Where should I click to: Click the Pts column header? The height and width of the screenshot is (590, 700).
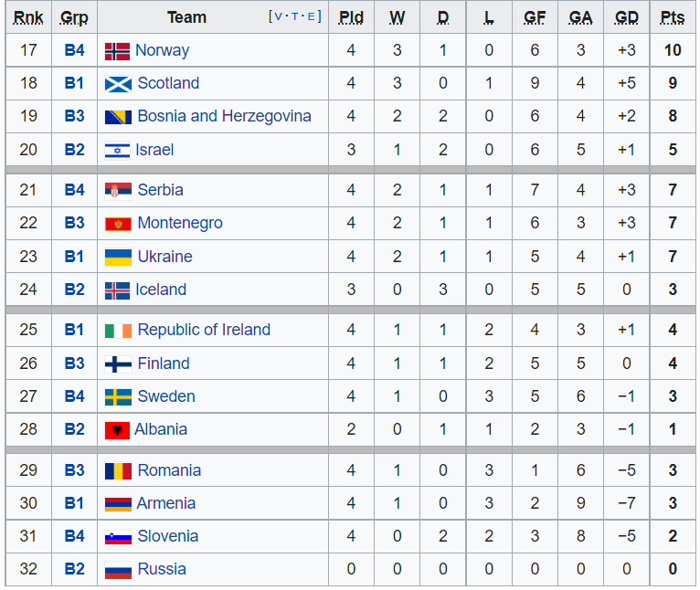tap(673, 17)
